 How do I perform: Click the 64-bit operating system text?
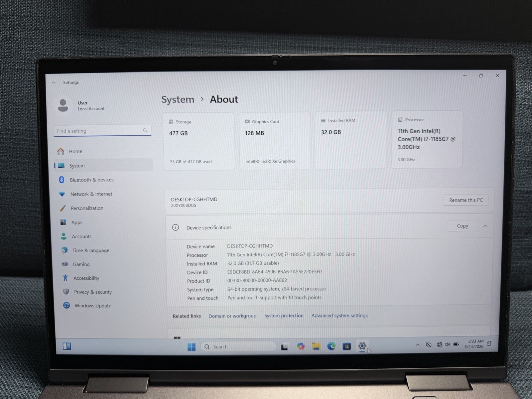click(x=277, y=289)
